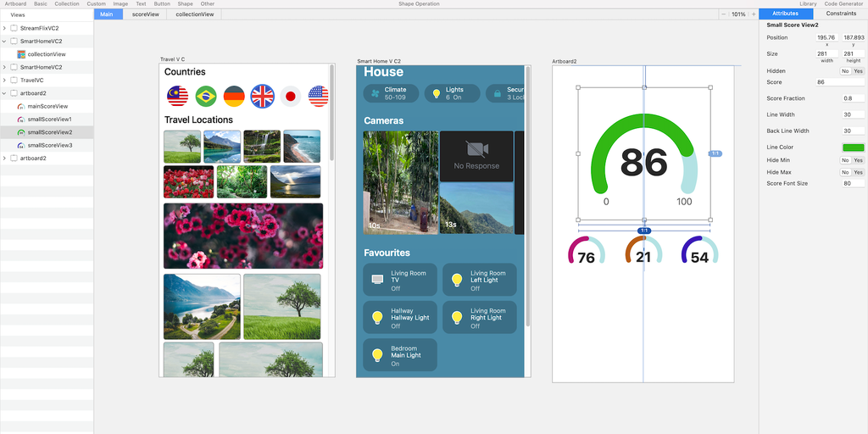
Task: Tap the United States flag
Action: click(x=319, y=97)
